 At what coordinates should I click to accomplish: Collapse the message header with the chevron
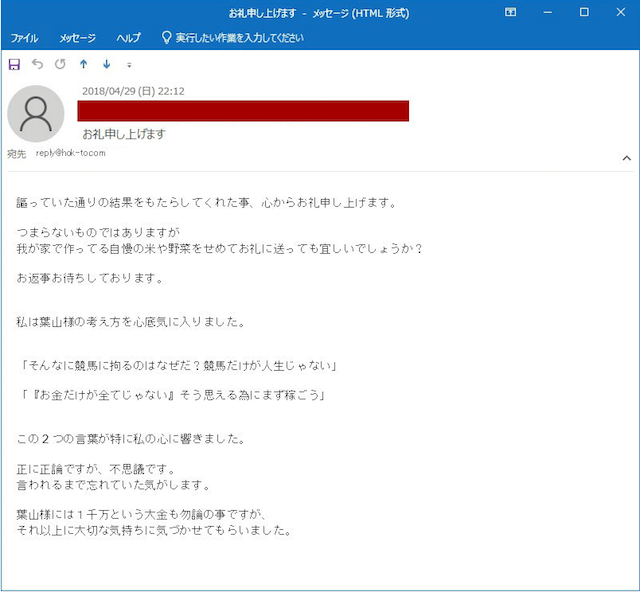(x=627, y=158)
